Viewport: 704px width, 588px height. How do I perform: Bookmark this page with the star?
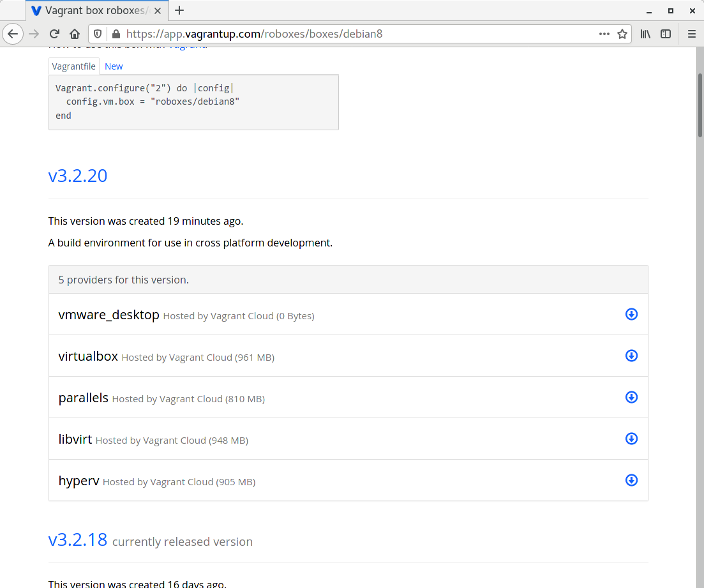coord(622,34)
